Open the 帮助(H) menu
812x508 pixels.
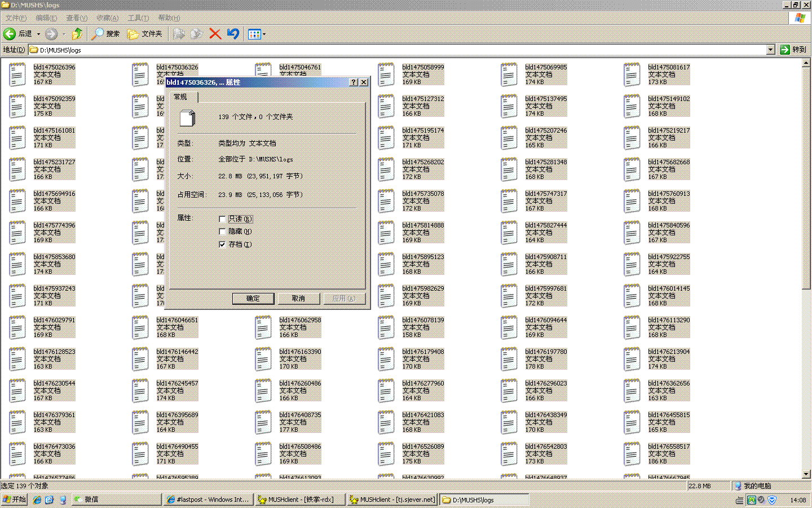point(169,18)
